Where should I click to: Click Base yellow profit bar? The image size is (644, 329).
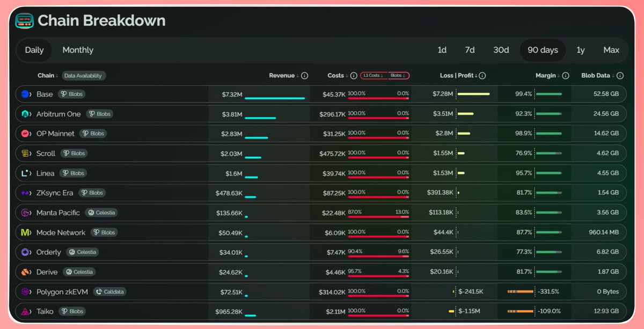473,94
